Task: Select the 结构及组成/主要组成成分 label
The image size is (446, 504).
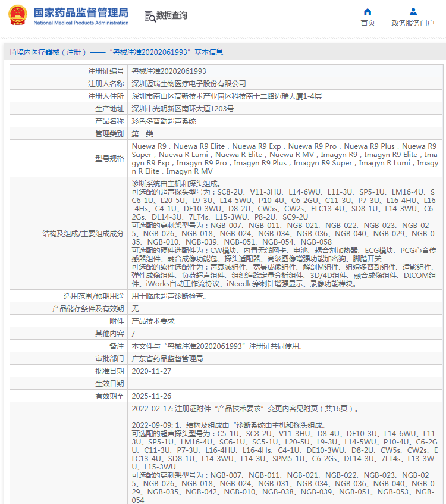Action: click(x=83, y=234)
